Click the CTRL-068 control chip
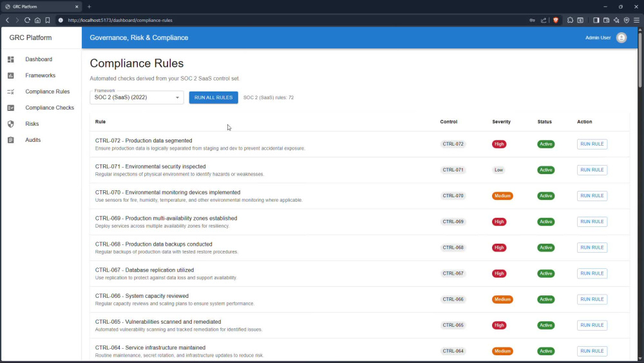644x363 pixels. [x=453, y=248]
